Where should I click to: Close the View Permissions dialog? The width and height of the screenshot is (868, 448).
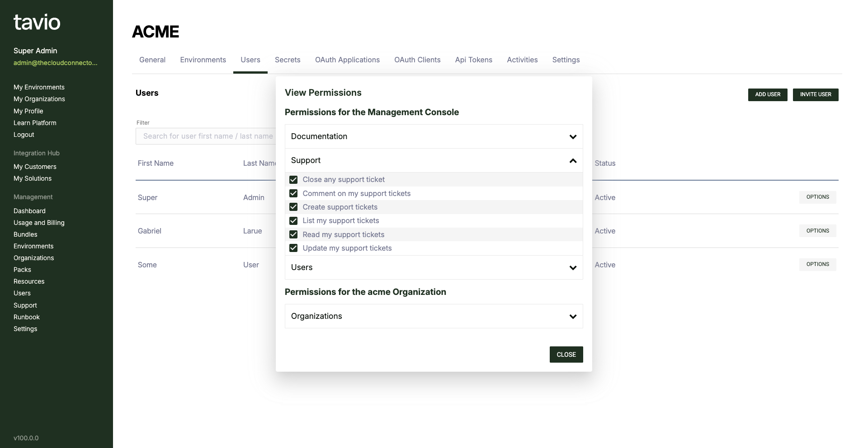566,355
